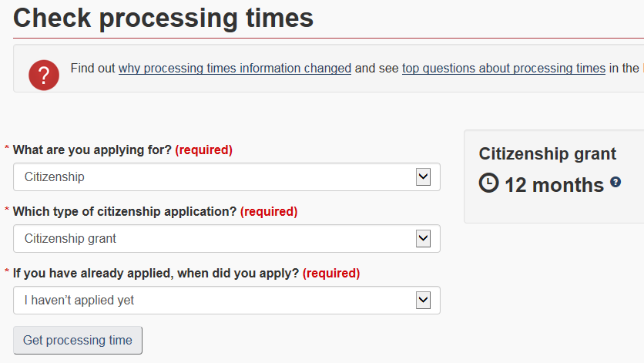Follow 'top questions about processing times' link

(503, 69)
